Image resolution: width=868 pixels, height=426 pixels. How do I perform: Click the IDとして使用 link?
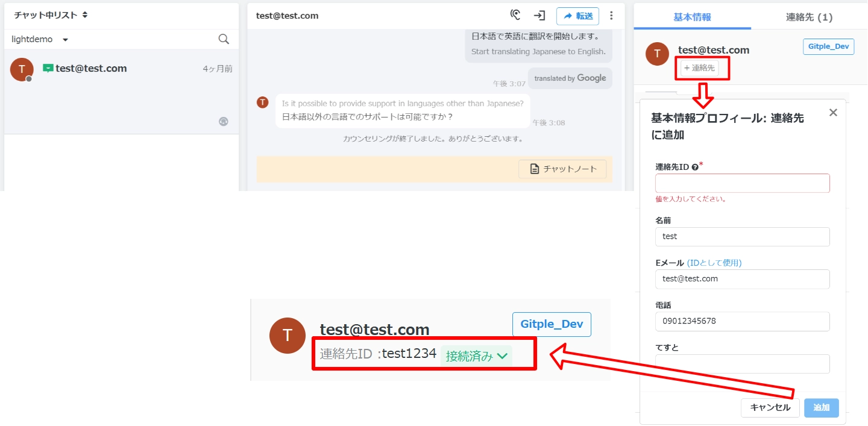pos(714,263)
